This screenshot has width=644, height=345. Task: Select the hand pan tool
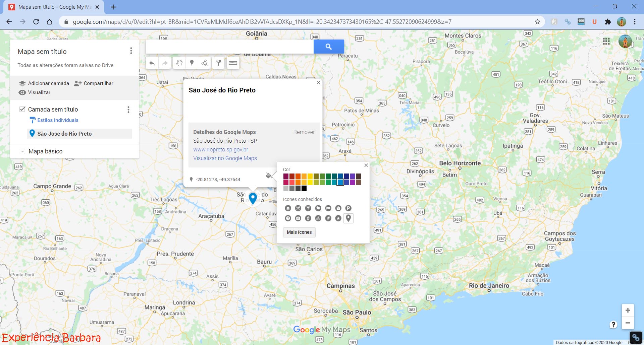point(179,63)
